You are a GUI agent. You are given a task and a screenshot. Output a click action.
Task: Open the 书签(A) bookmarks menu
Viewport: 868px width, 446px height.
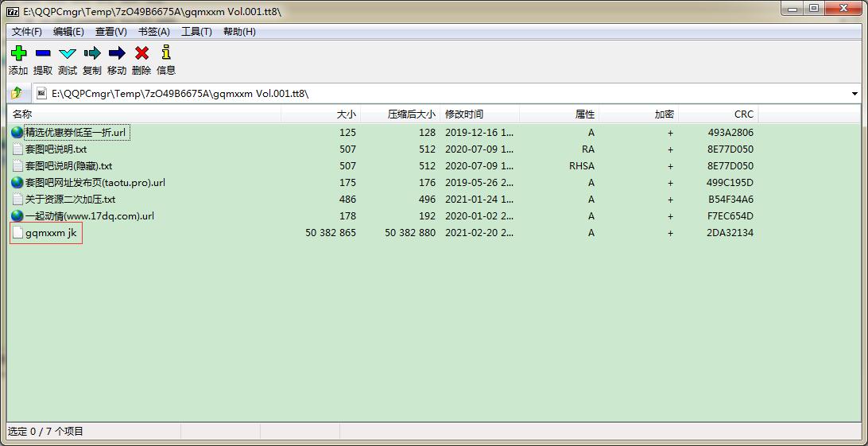(153, 32)
